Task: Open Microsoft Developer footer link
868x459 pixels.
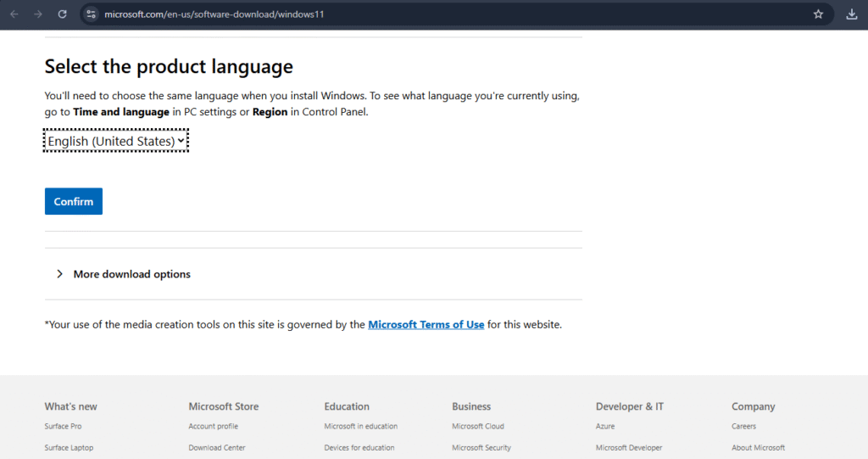Action: coord(629,447)
